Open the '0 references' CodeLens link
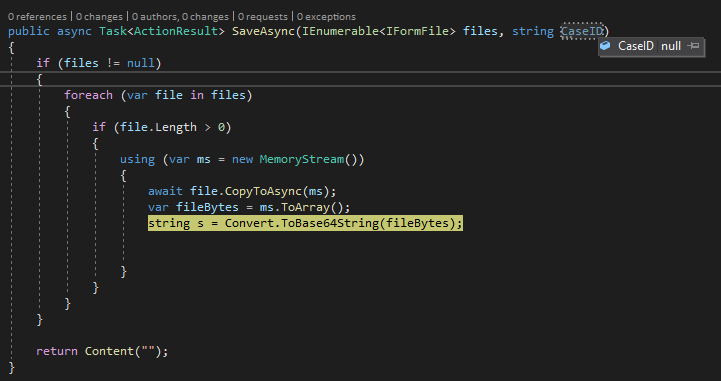 tap(37, 17)
